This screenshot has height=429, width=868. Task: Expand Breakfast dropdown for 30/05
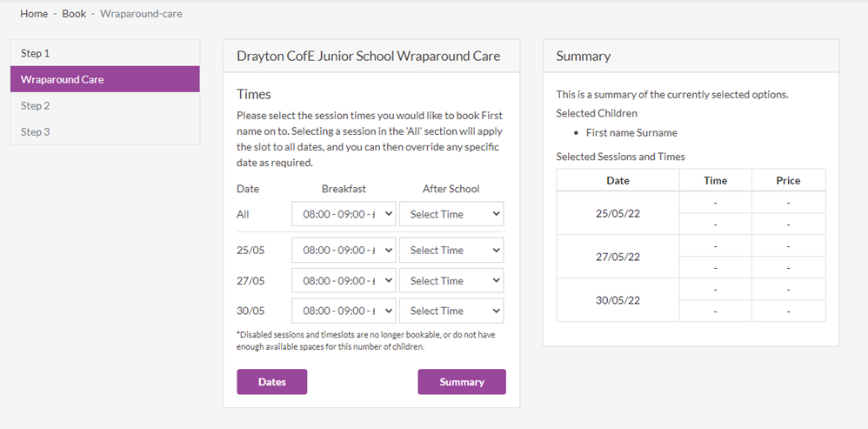pos(344,311)
